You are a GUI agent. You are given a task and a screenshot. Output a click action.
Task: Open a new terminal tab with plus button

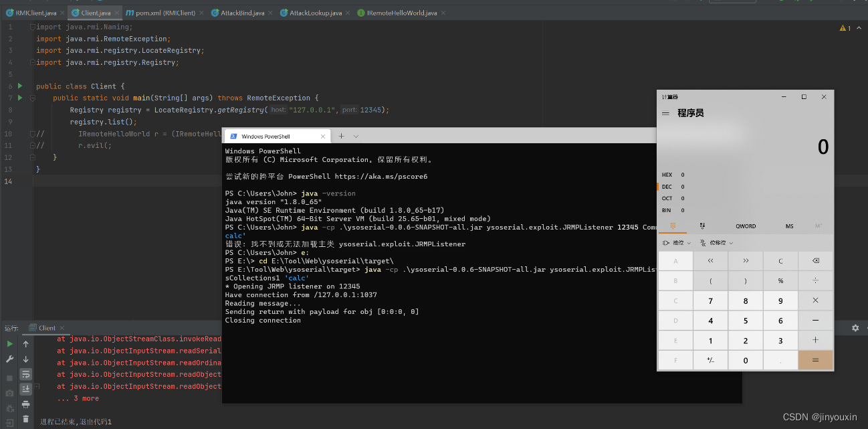pos(340,136)
